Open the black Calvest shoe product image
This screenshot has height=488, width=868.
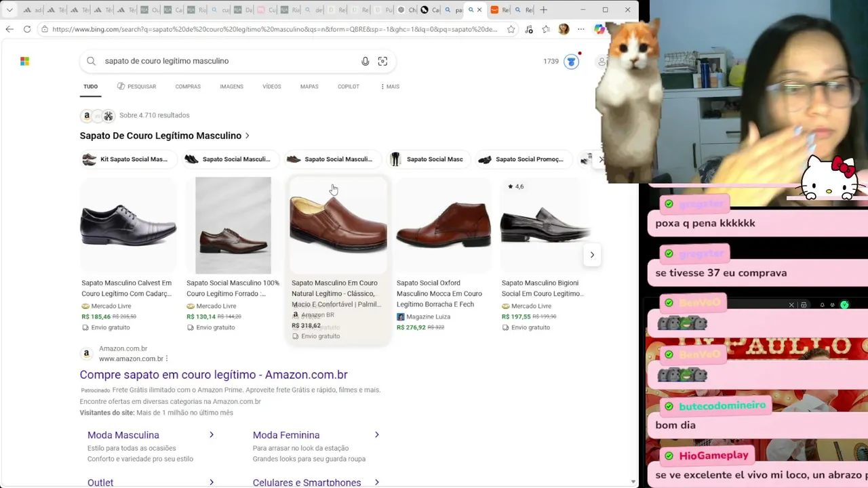[128, 226]
